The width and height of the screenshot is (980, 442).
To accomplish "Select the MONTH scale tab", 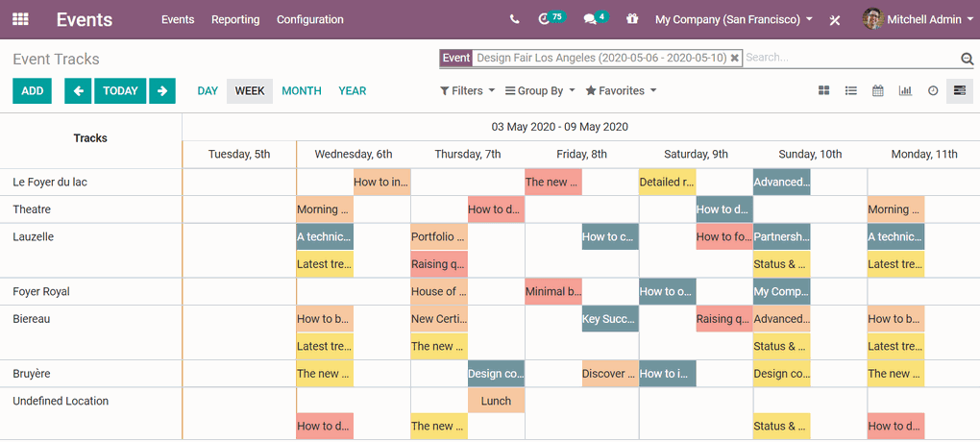I will 301,91.
